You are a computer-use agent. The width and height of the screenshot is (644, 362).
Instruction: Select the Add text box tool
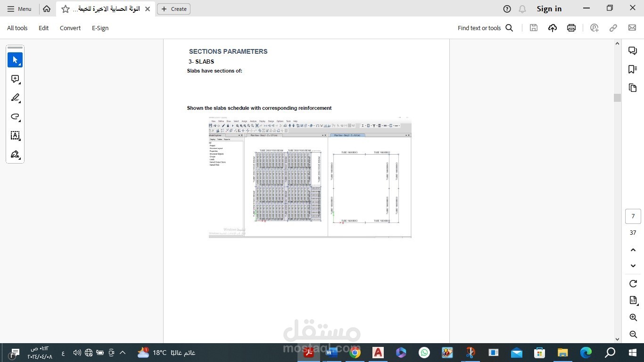point(15,135)
